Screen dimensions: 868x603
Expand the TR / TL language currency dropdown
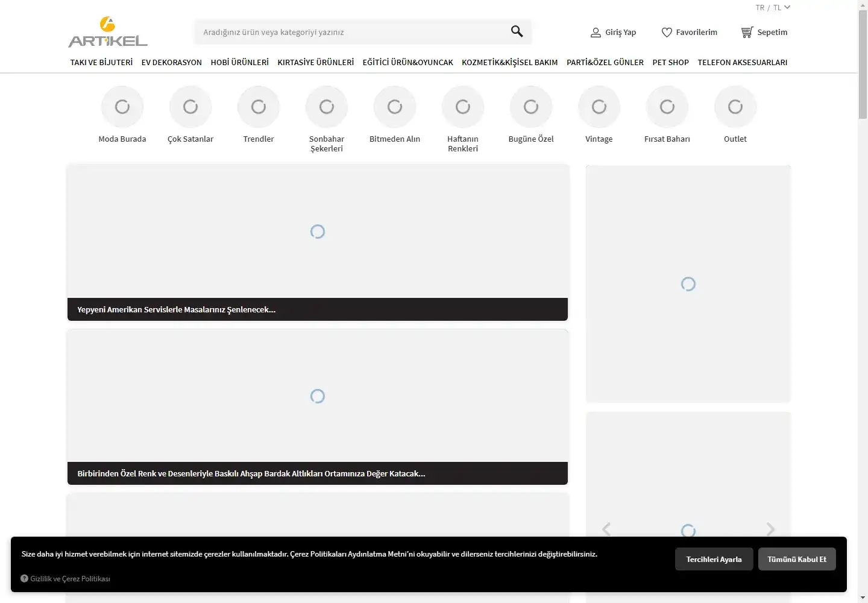pyautogui.click(x=773, y=8)
